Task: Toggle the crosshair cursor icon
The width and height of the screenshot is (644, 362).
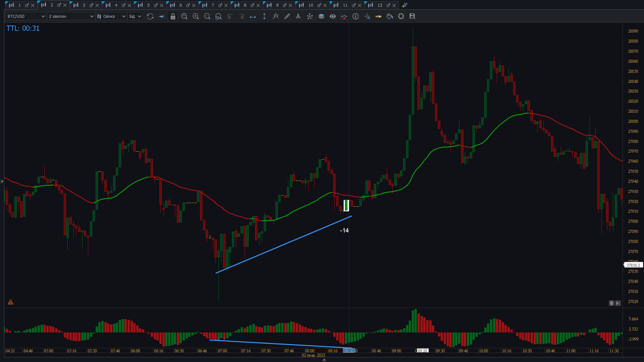Action: click(367, 16)
